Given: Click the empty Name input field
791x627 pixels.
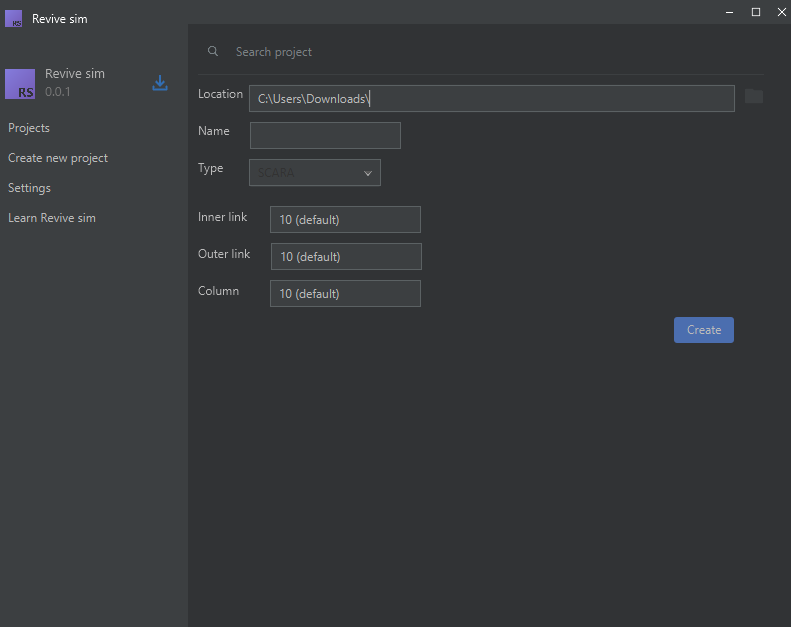Looking at the screenshot, I should click(325, 135).
